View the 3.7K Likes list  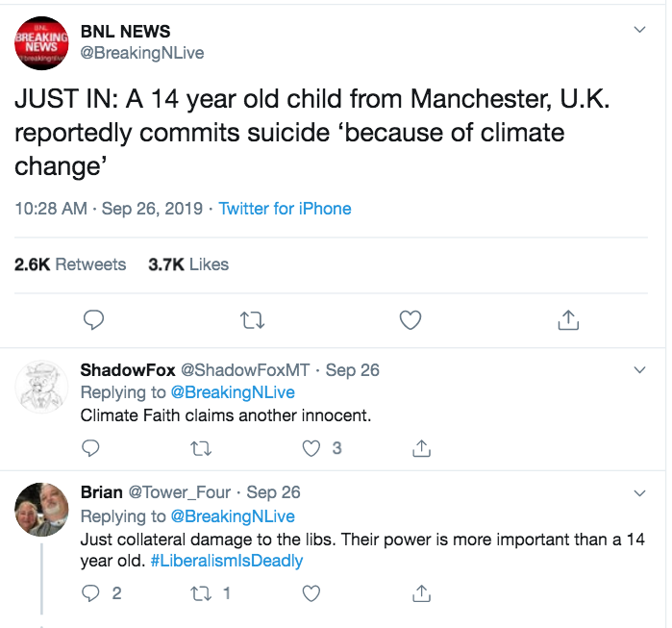point(188,264)
